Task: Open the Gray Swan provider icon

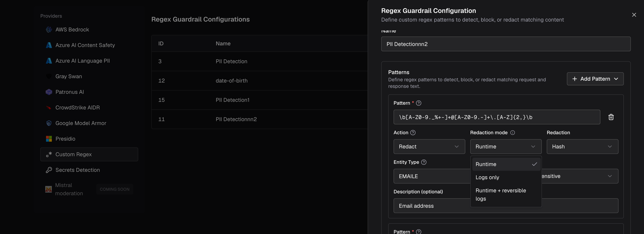Action: point(49,76)
